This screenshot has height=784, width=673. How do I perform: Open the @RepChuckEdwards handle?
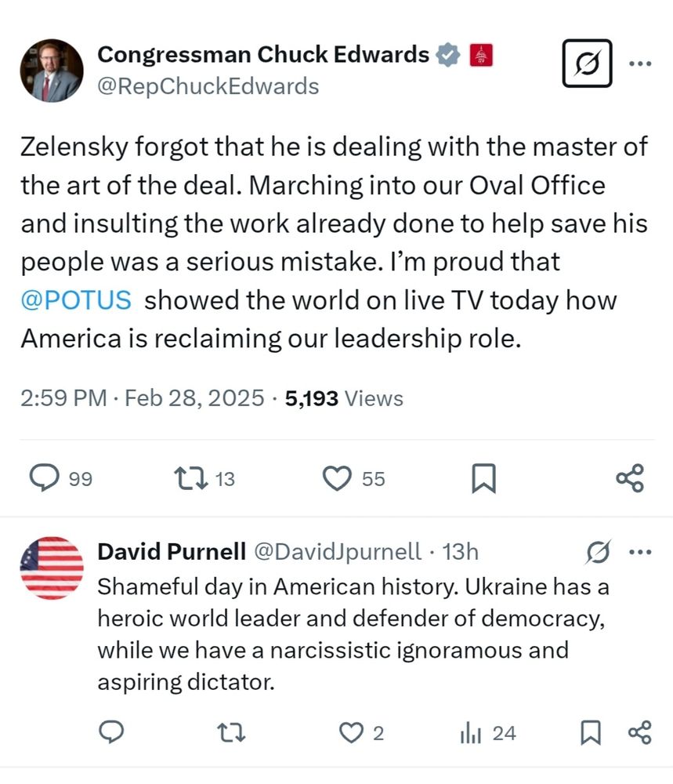(x=208, y=85)
